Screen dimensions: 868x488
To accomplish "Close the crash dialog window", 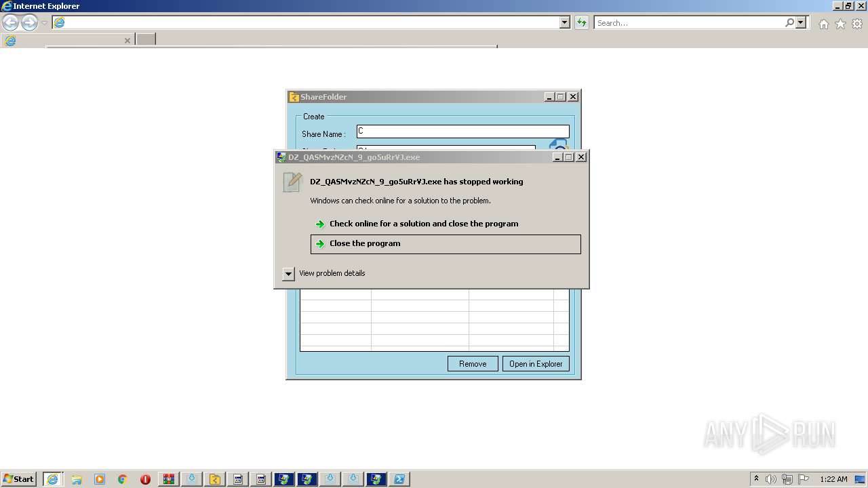I will tap(581, 157).
